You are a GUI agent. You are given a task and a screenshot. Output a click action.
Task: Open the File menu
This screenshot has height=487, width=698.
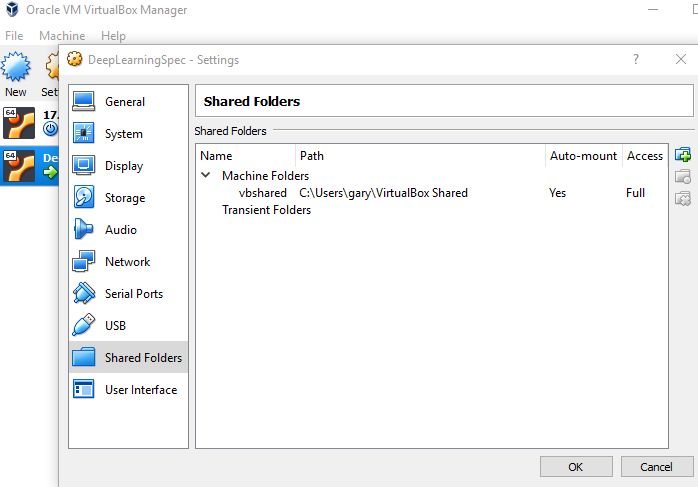click(x=14, y=36)
